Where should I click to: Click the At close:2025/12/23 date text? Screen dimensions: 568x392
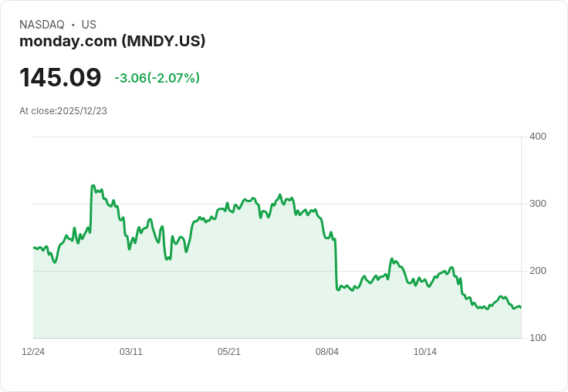pyautogui.click(x=63, y=111)
